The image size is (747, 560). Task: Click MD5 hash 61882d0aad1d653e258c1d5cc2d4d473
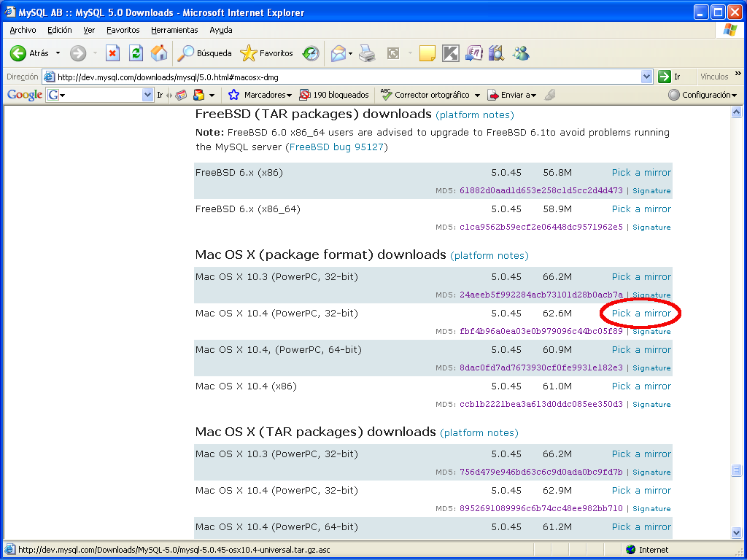tap(541, 190)
